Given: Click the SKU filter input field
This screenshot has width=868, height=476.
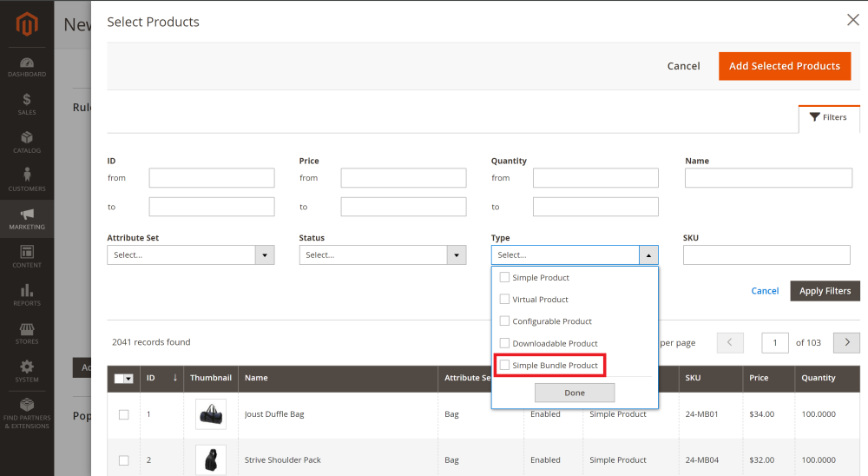Looking at the screenshot, I should (766, 255).
